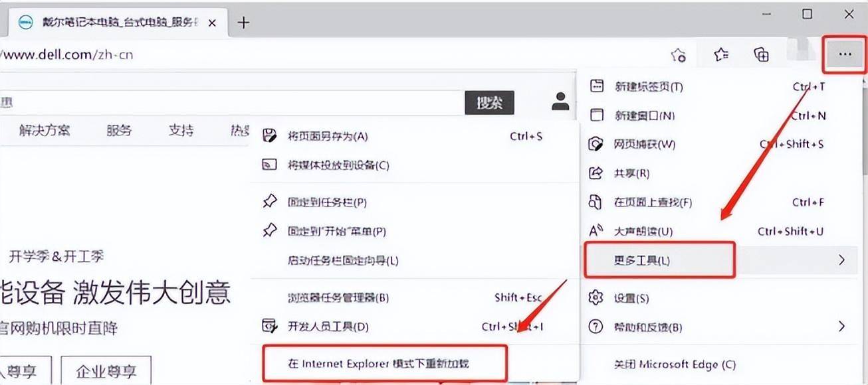The width and height of the screenshot is (868, 385).
Task: Choose 固定到"开始"菜单(P)
Action: point(415,231)
